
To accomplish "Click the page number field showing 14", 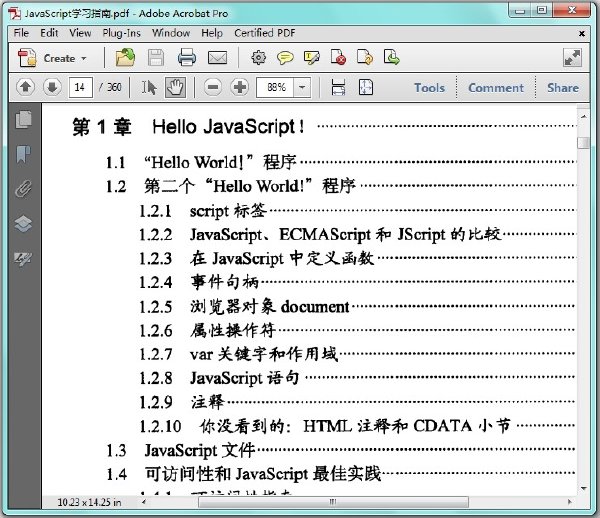I will coord(81,87).
